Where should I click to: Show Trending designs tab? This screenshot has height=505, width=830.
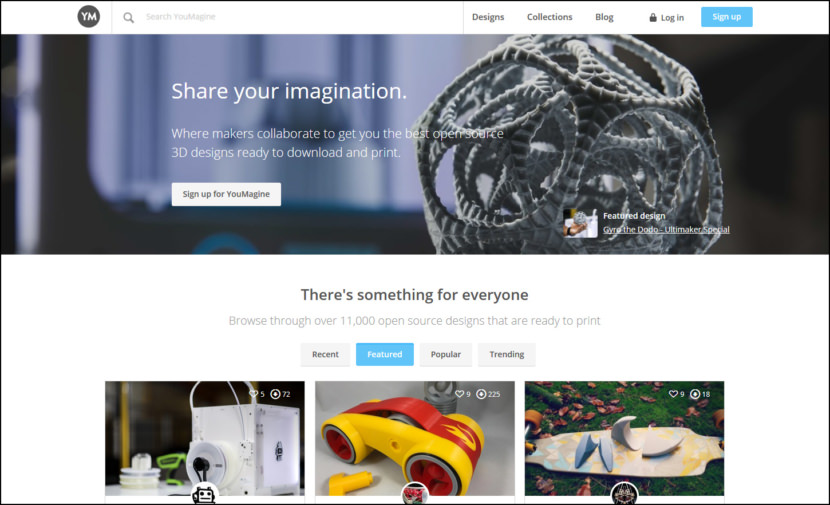tap(507, 354)
